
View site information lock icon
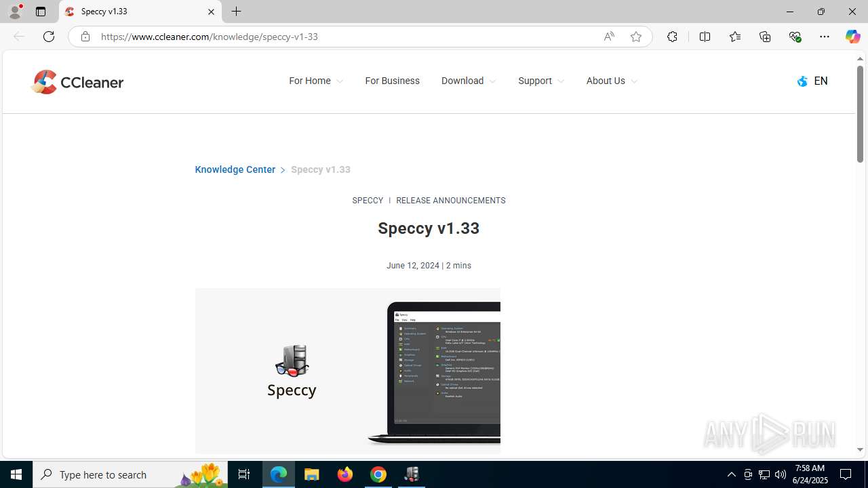click(x=85, y=37)
